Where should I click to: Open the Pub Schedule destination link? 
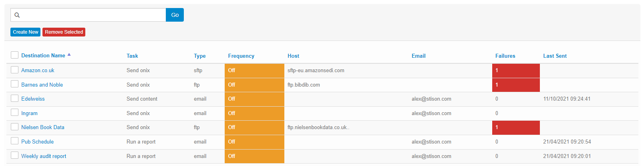pyautogui.click(x=37, y=142)
